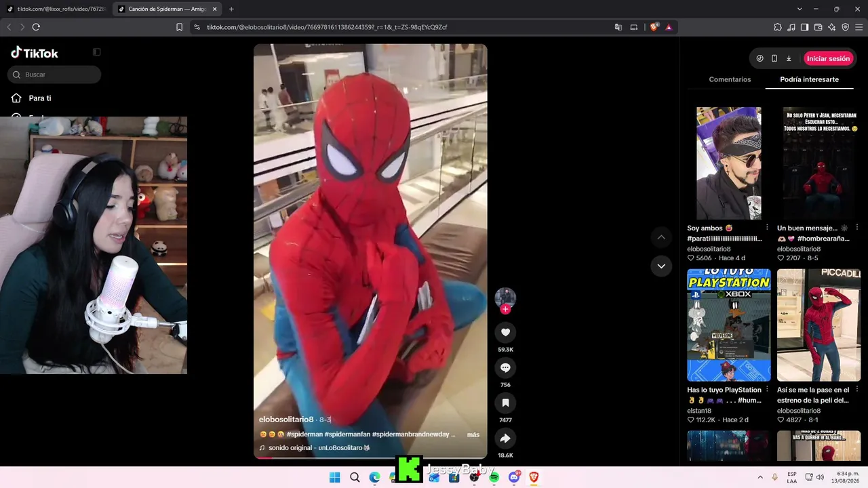Select the 'Canción de Spiderman' browser tab
This screenshot has height=488, width=868.
click(165, 9)
